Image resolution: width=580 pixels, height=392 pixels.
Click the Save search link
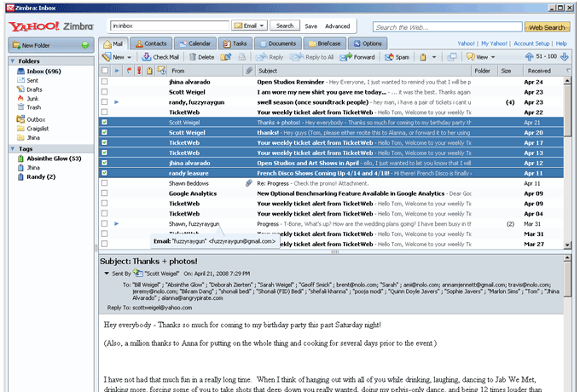click(x=311, y=26)
